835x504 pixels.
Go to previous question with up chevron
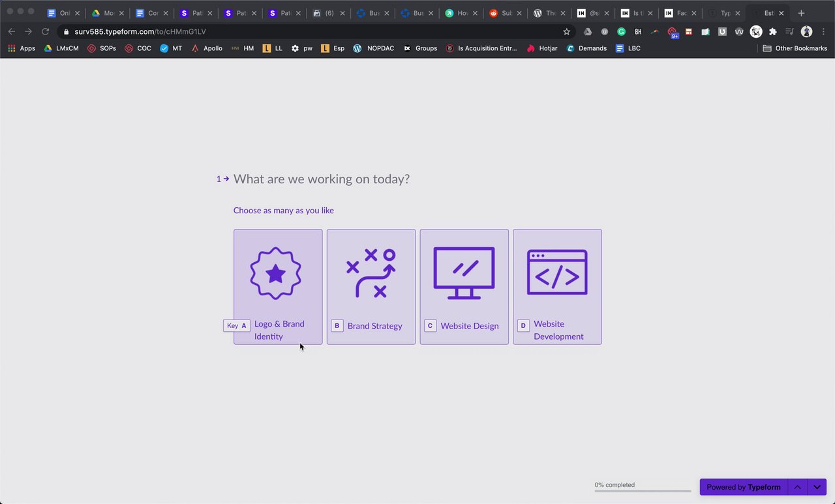[x=797, y=487]
